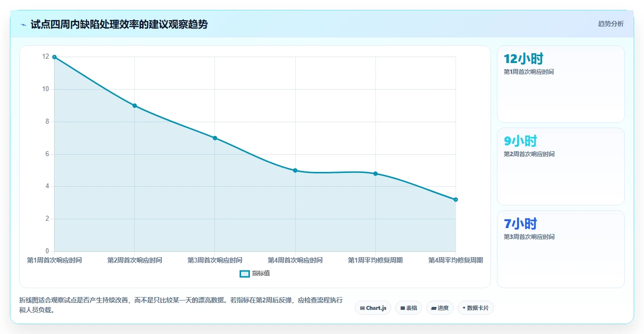Click the y-axis value 10
644x334 pixels.
(46, 89)
